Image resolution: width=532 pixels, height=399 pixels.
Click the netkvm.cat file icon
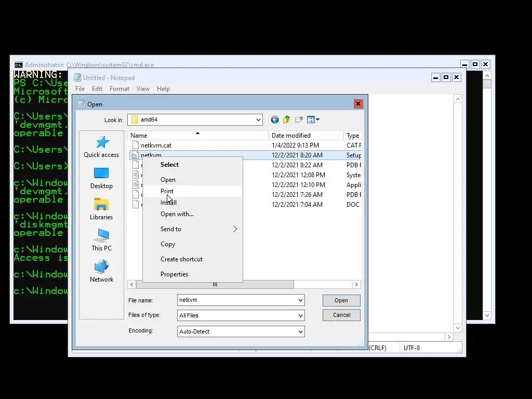[136, 145]
